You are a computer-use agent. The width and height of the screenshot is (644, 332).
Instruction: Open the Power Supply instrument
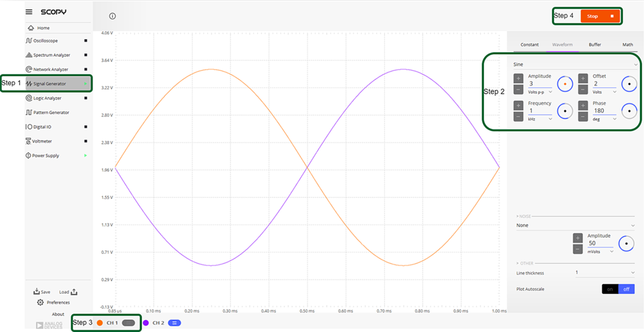coord(45,155)
